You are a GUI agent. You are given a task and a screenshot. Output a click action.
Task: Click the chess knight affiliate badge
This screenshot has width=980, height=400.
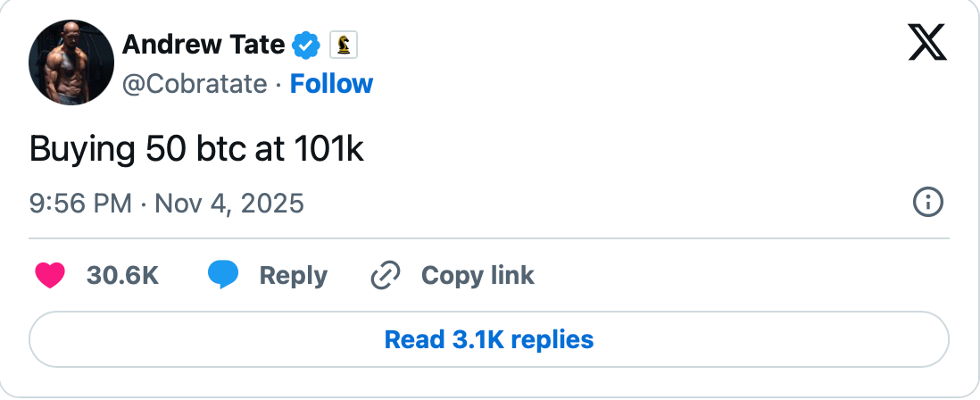[x=344, y=43]
